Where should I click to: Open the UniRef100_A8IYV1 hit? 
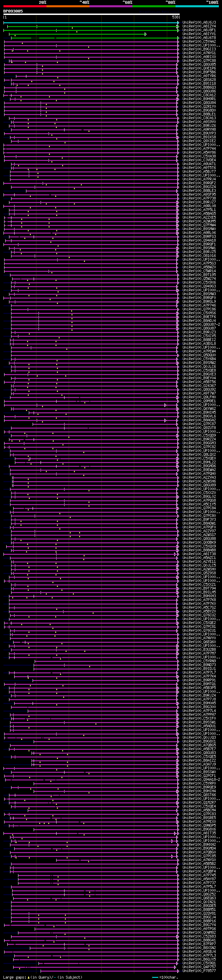click(199, 34)
